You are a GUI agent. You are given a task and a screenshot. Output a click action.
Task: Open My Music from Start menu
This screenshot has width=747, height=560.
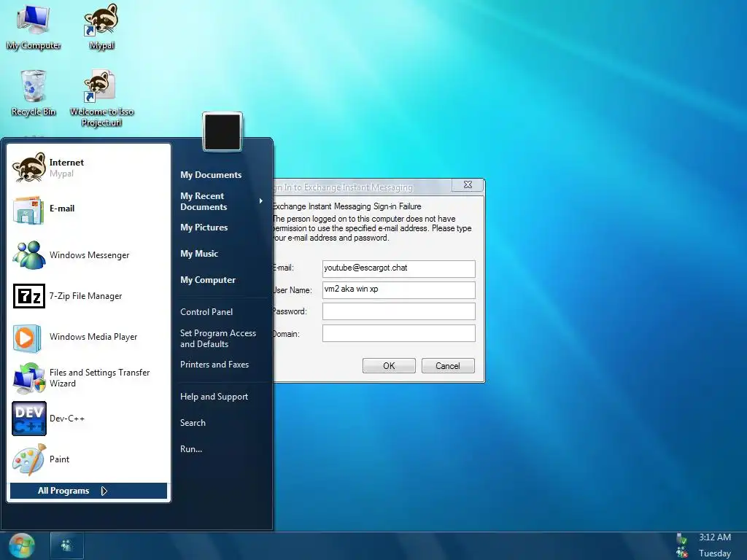click(199, 253)
